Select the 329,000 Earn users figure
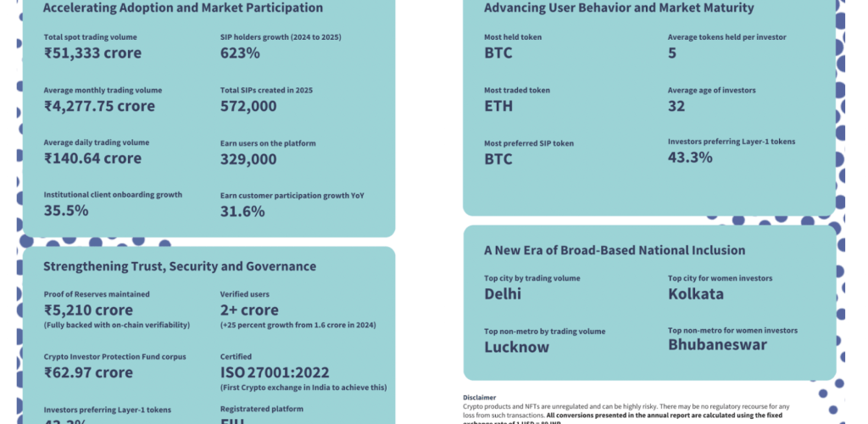 pyautogui.click(x=248, y=159)
